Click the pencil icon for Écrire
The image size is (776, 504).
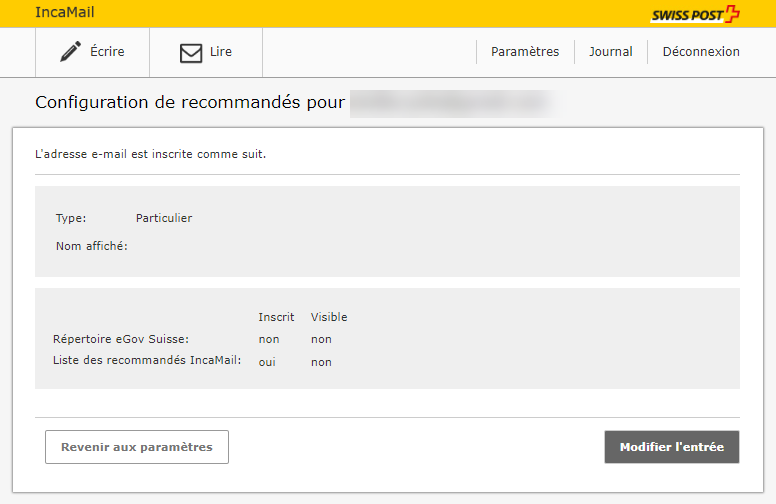[x=70, y=52]
